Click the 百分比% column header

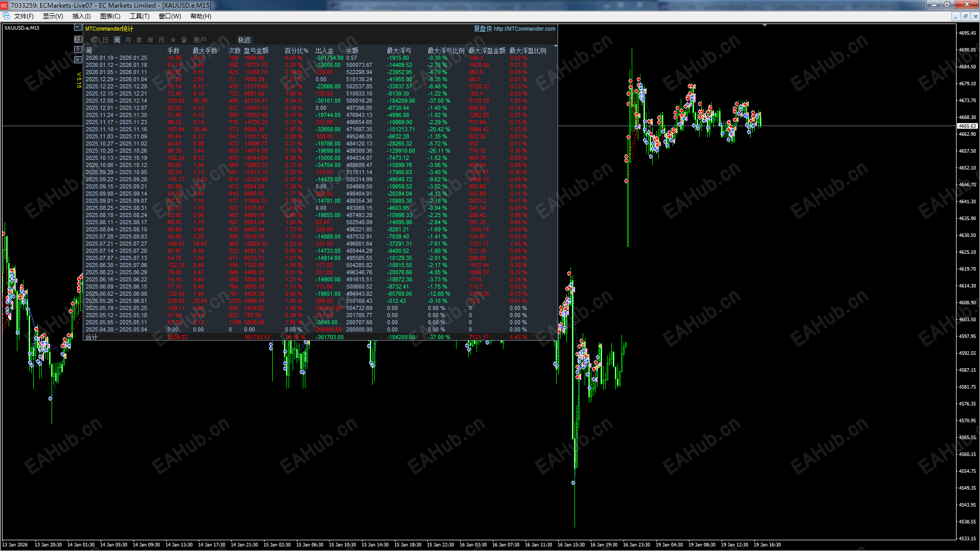pos(297,51)
